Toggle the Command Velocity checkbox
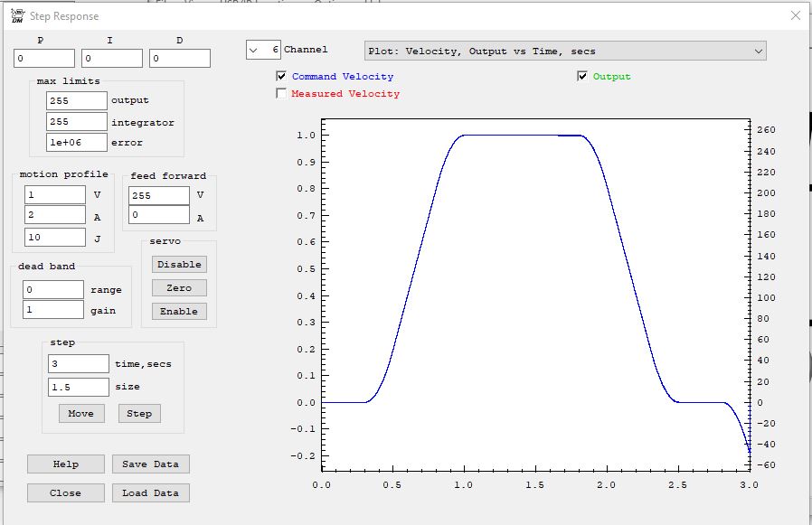The image size is (812, 525). point(281,77)
